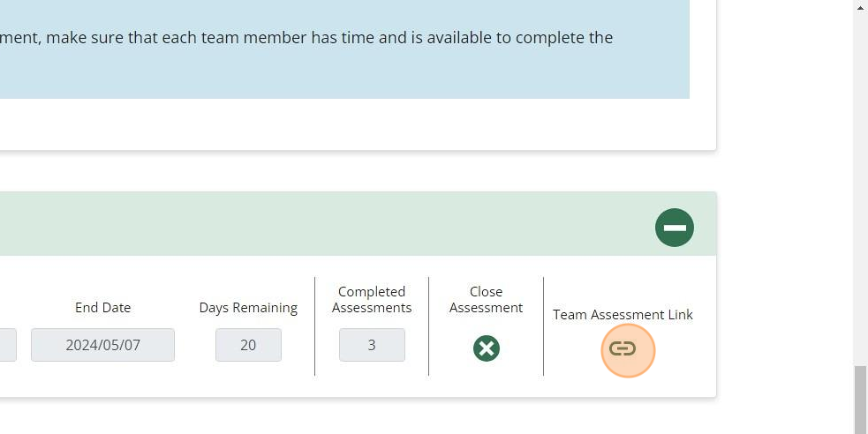Select the End Date field showing 2024/05/07
This screenshot has width=868, height=434.
point(103,345)
